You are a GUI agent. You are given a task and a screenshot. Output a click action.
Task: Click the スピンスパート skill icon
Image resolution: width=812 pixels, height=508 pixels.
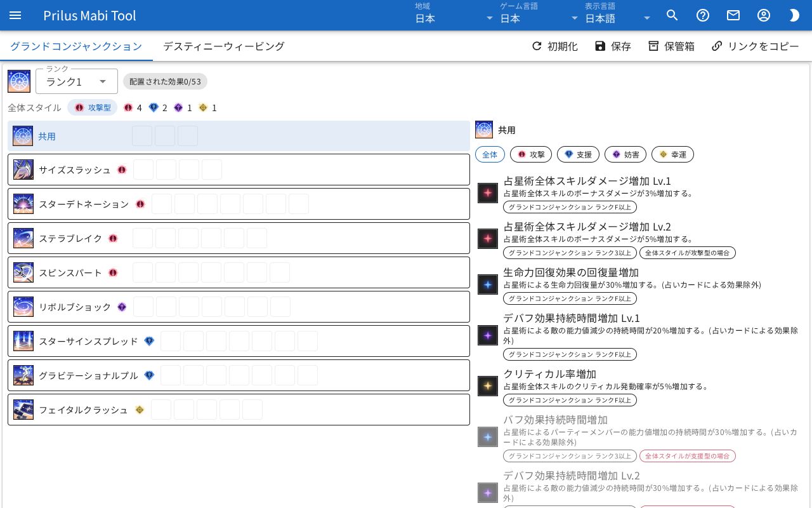23,272
